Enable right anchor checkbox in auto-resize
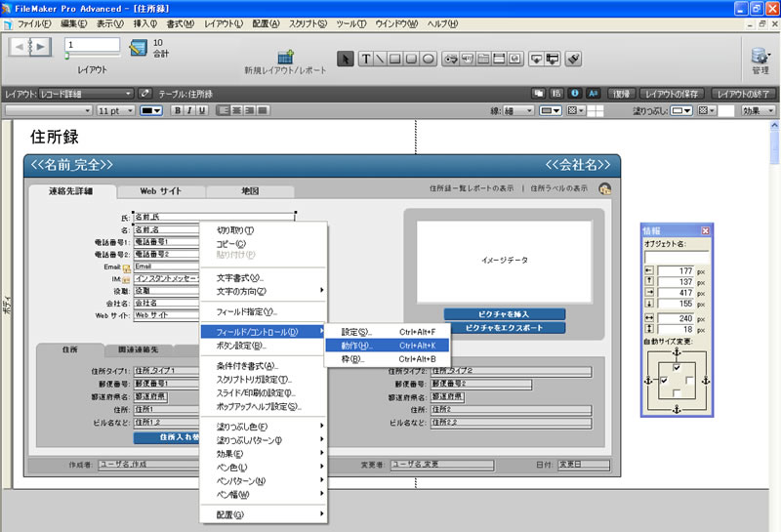The image size is (781, 532). (x=689, y=381)
